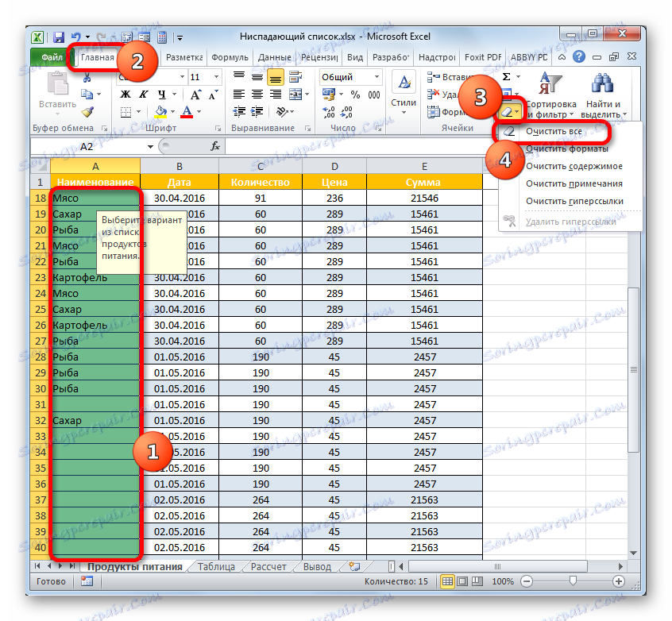672x621 pixels.
Task: Click Increase Decimal icon
Action: pyautogui.click(x=328, y=112)
